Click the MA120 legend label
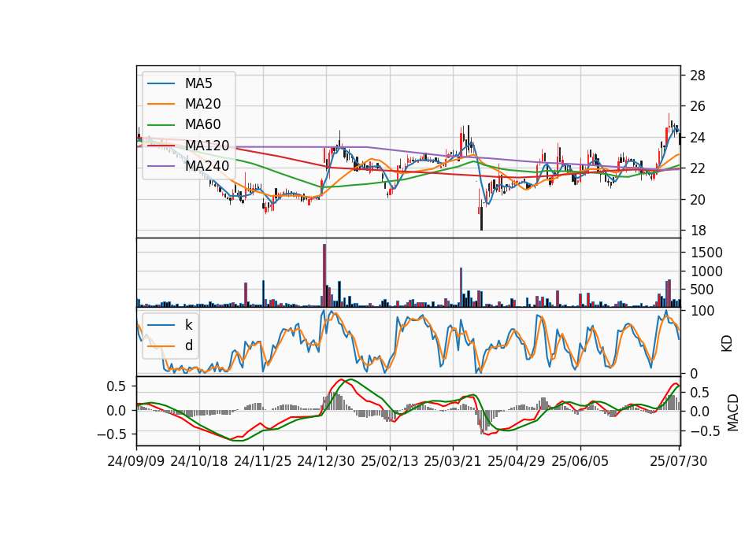This screenshot has height=543, width=756. point(207,145)
